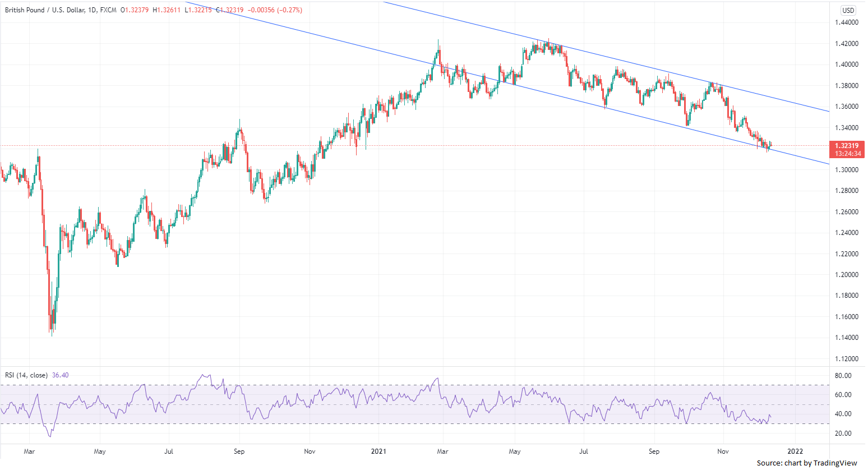
Task: Click the 1.20000 price axis label
Action: tap(846, 275)
